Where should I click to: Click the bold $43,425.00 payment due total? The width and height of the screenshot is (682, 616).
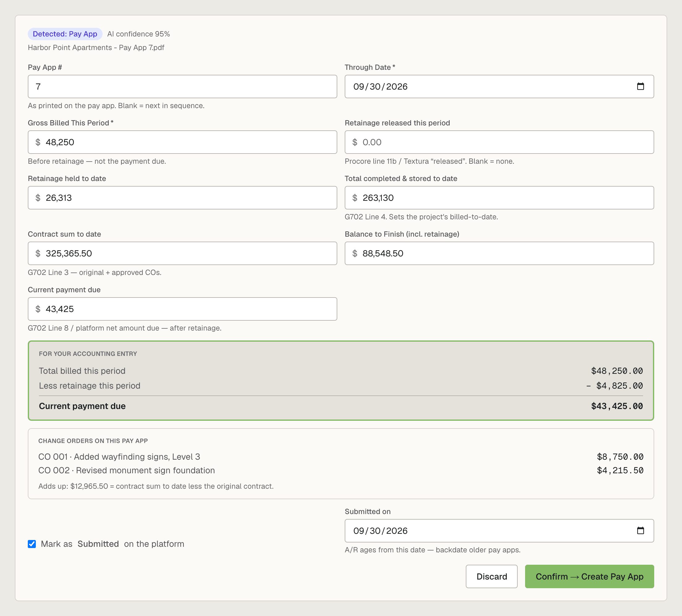pos(617,406)
